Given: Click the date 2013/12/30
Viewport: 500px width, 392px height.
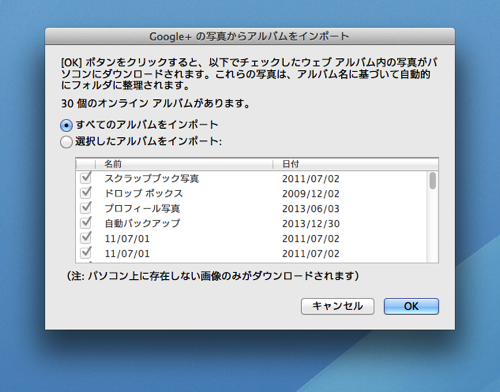Looking at the screenshot, I should pyautogui.click(x=311, y=224).
